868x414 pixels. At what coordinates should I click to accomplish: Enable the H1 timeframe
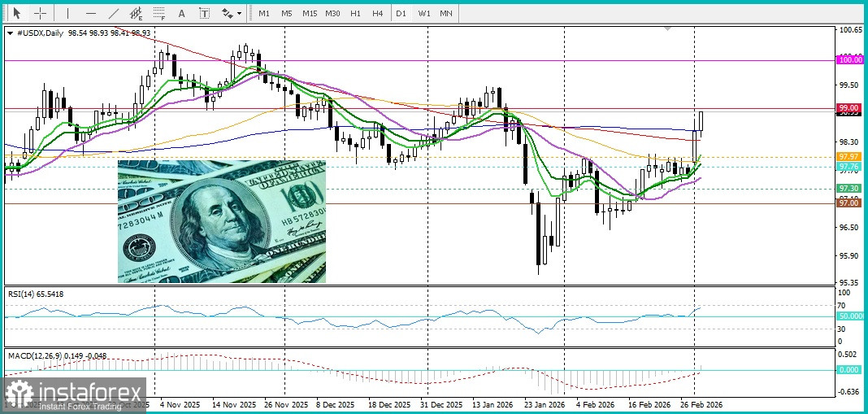pyautogui.click(x=355, y=14)
